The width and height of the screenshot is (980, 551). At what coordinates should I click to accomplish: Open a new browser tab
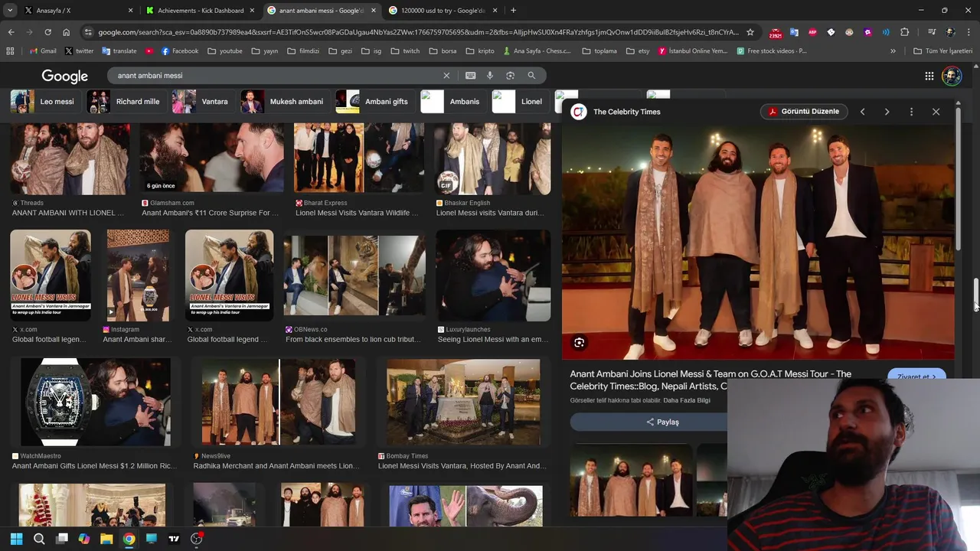(513, 11)
